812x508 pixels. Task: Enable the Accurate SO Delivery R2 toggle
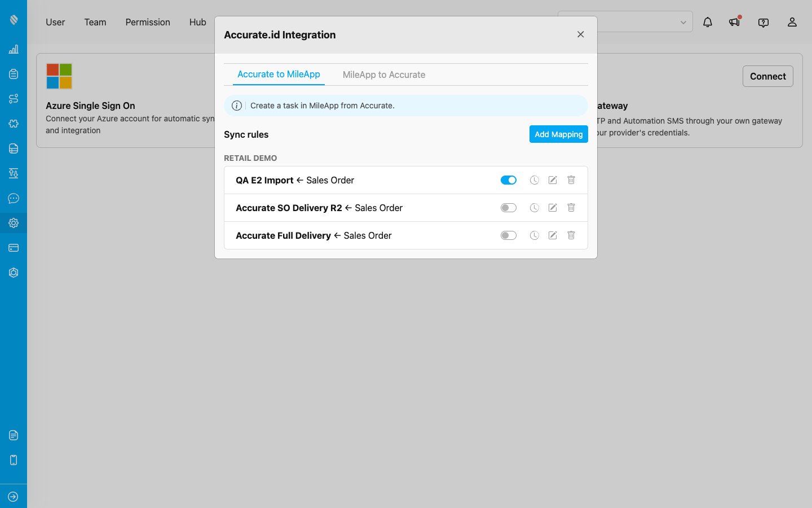(x=509, y=208)
